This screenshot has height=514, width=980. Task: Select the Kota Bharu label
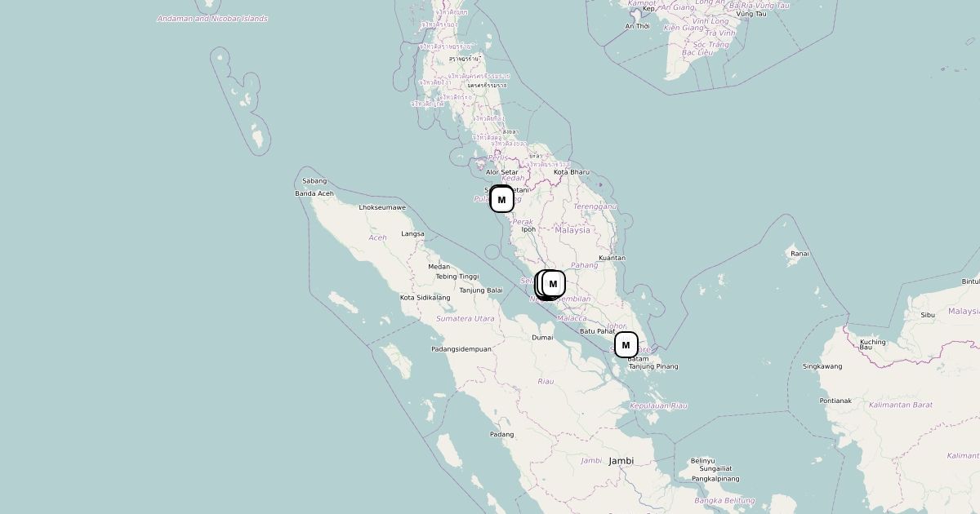tap(572, 172)
